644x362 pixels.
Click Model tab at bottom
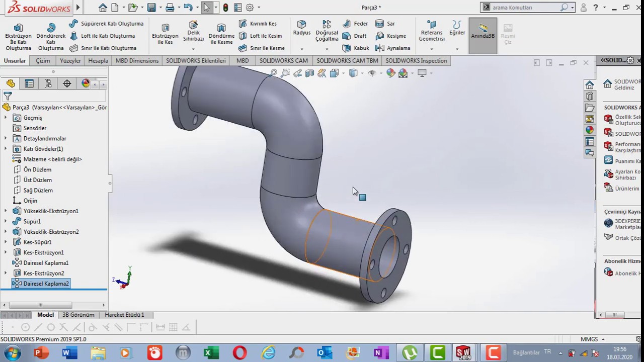45,315
